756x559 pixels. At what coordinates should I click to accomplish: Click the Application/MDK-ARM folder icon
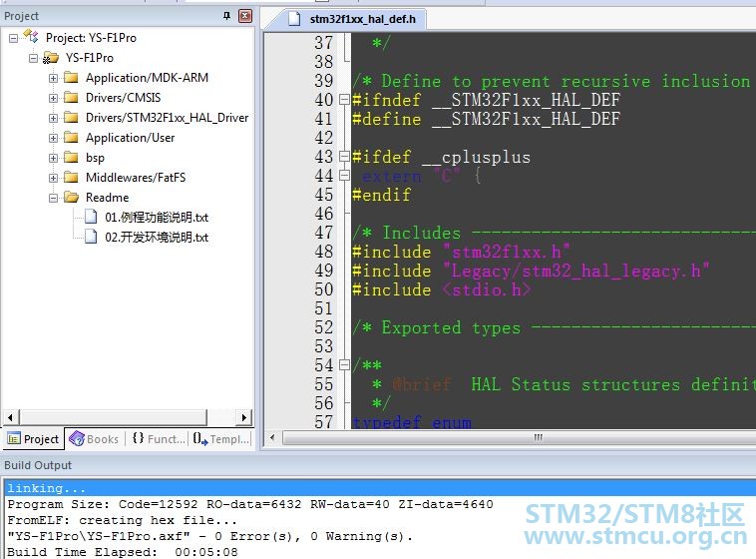tap(71, 77)
